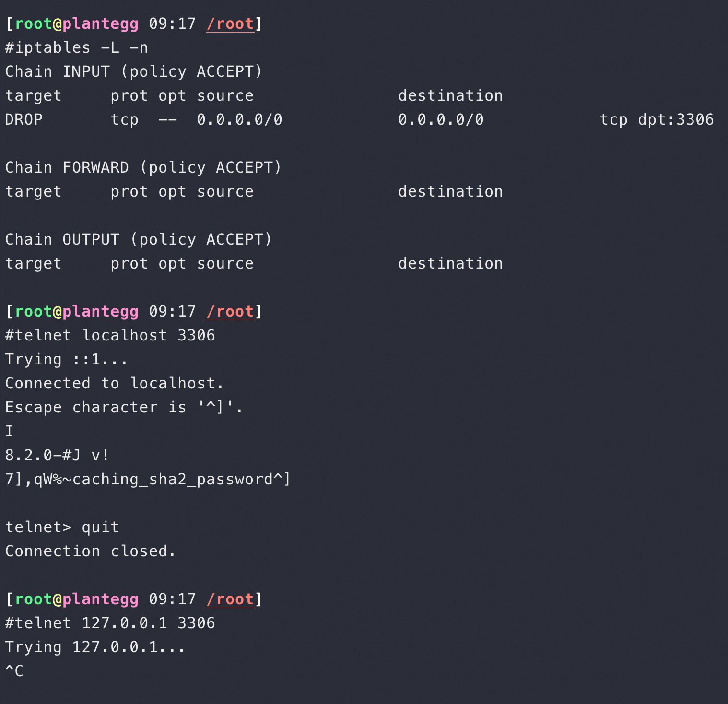Click the Chain INPUT header line
The width and height of the screenshot is (728, 704).
(134, 71)
